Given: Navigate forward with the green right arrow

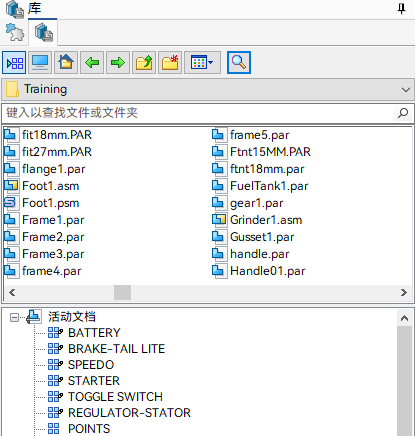Looking at the screenshot, I should (x=118, y=63).
